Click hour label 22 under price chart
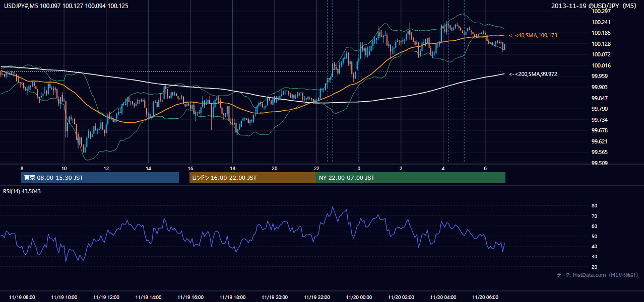Screen dimensions: 644x302 (x=316, y=168)
